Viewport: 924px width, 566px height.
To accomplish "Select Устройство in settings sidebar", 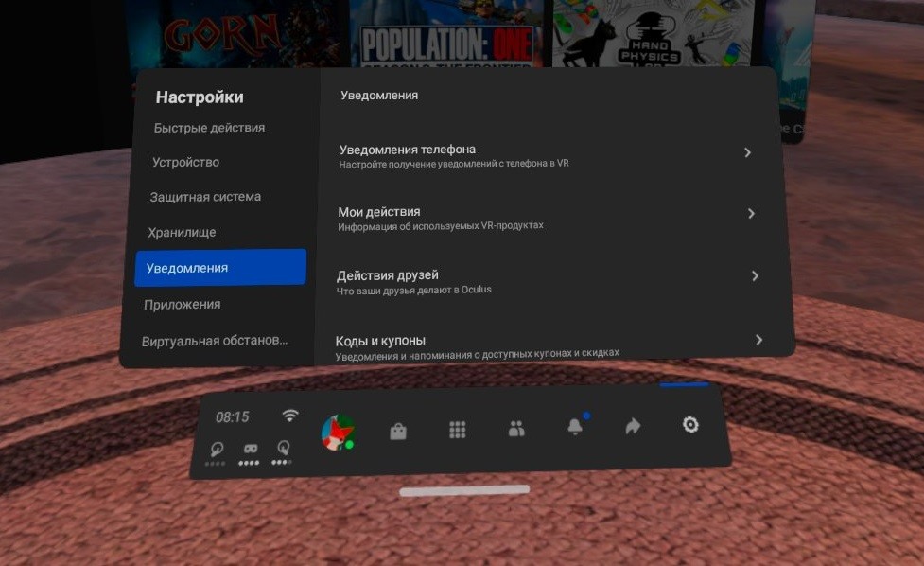I will [185, 162].
